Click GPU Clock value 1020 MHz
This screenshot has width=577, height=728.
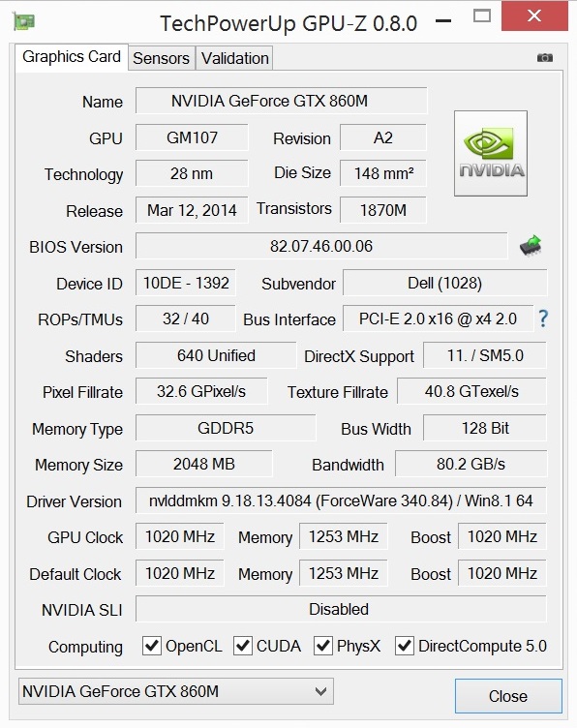tap(180, 536)
